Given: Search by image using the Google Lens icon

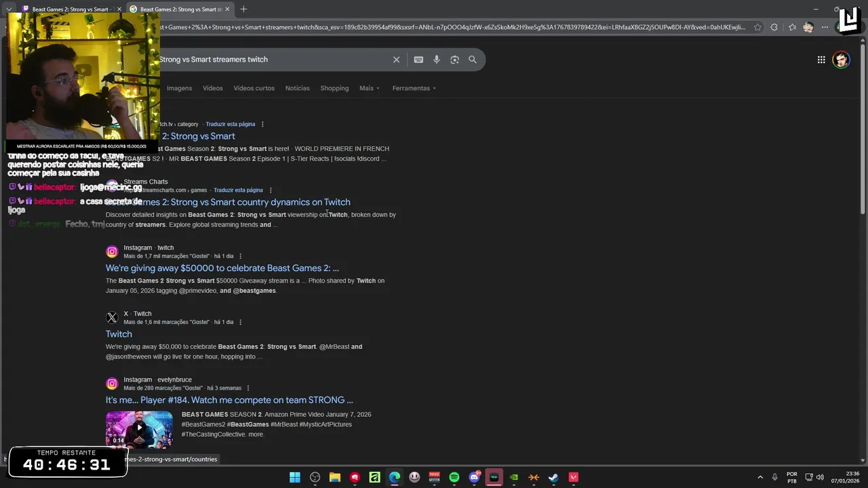Looking at the screenshot, I should click(x=454, y=60).
